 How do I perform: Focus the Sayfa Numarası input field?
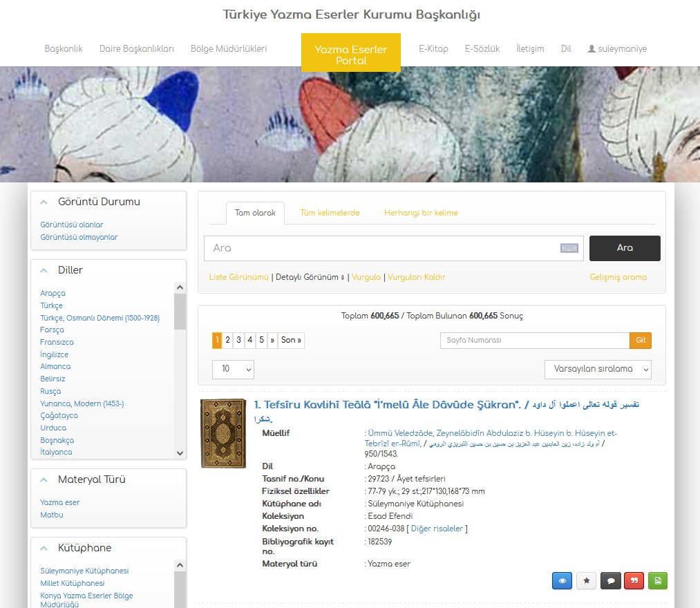(535, 340)
